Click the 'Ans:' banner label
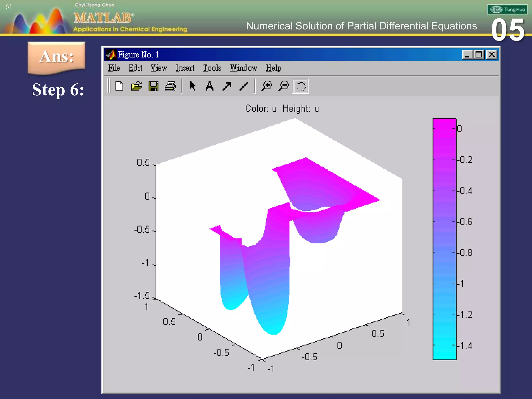The height and width of the screenshot is (399, 532). [x=57, y=56]
